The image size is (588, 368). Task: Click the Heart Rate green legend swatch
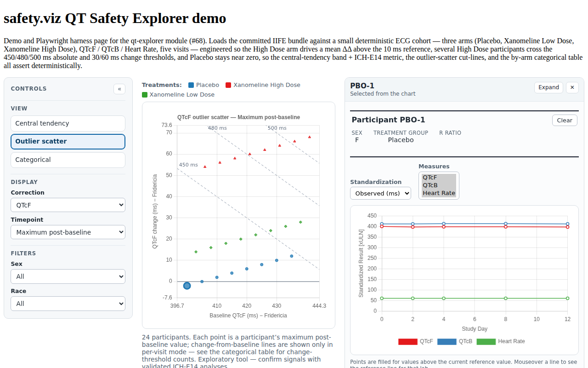point(486,342)
